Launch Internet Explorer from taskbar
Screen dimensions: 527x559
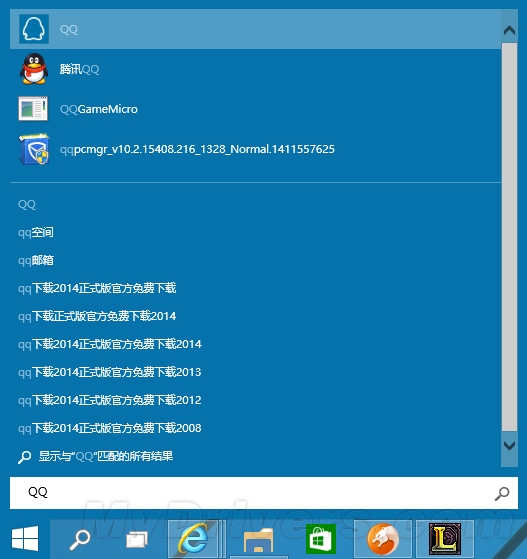coord(193,538)
